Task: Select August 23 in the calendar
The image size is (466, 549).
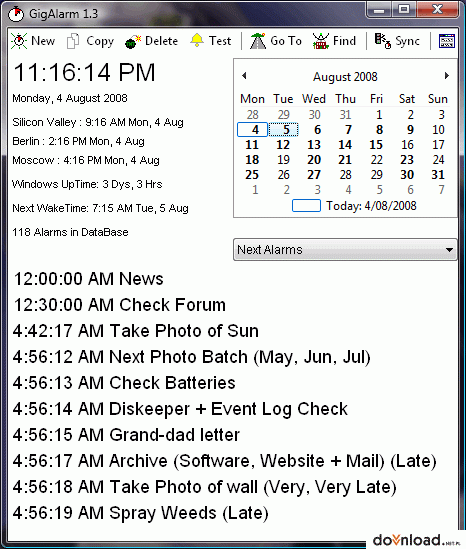Action: click(407, 160)
